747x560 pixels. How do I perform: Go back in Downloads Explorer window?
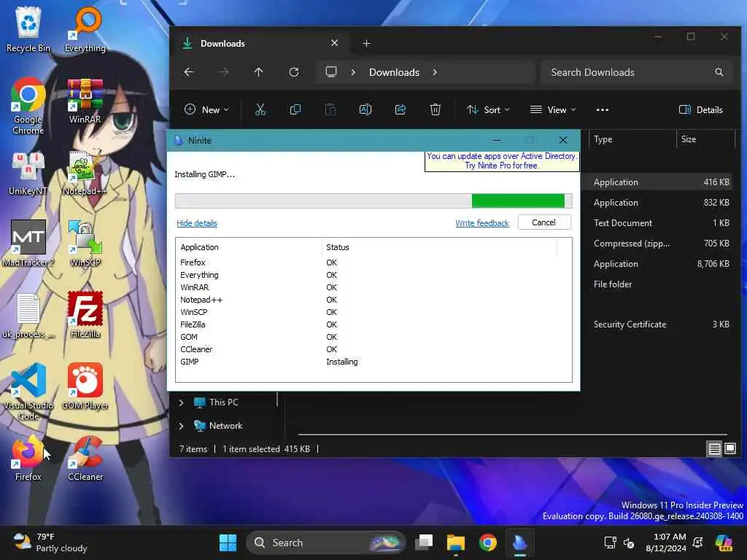(x=189, y=72)
